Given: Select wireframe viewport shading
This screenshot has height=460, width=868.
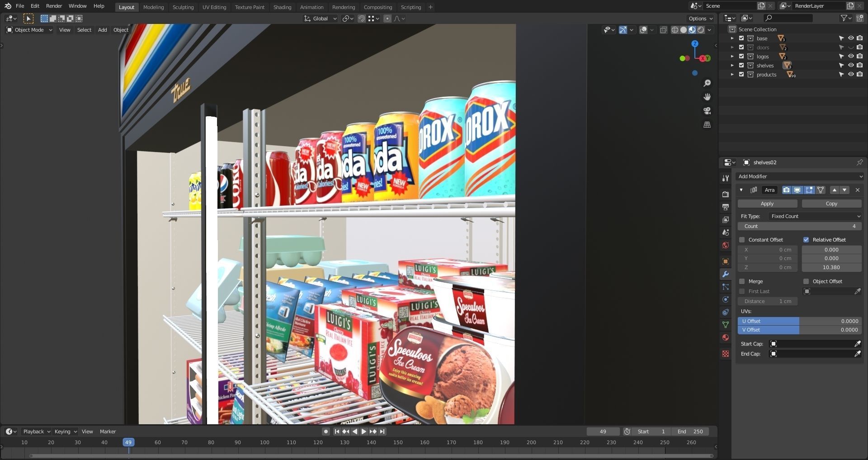Looking at the screenshot, I should point(675,30).
